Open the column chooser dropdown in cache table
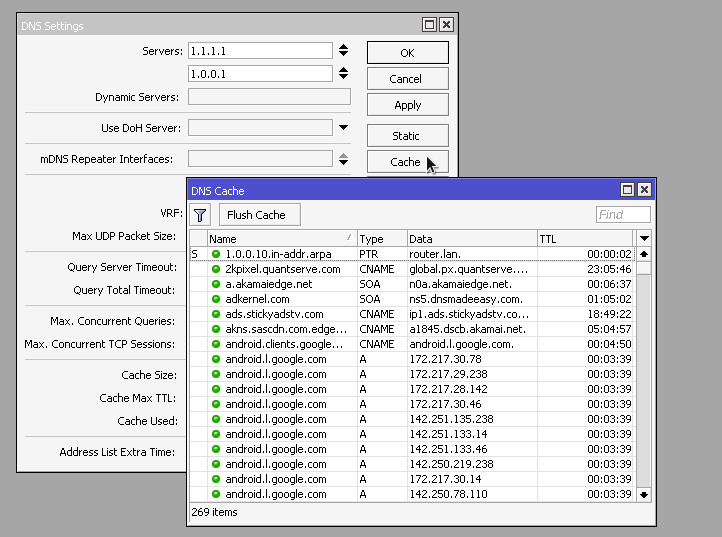Image resolution: width=722 pixels, height=537 pixels. tap(644, 239)
